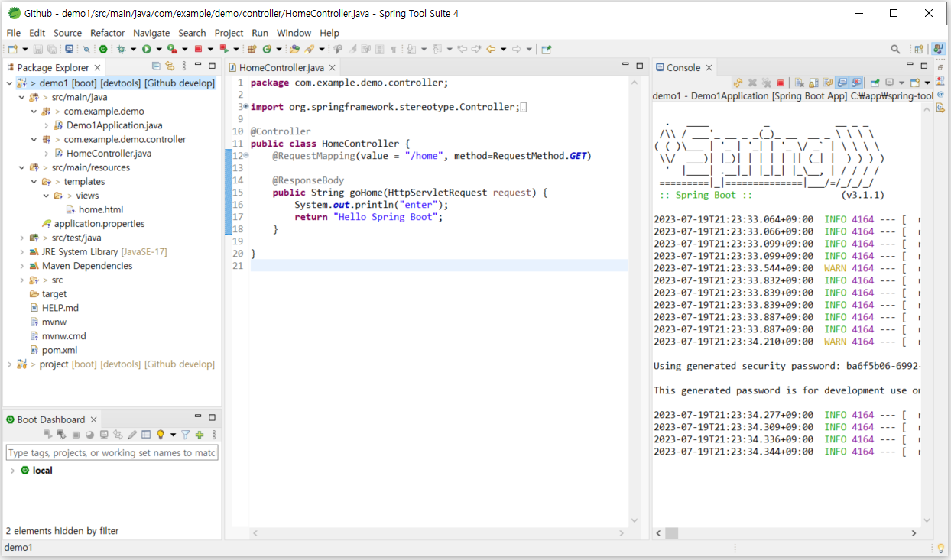Minimize the editor area
Viewport: 951px width, 560px height.
(624, 66)
